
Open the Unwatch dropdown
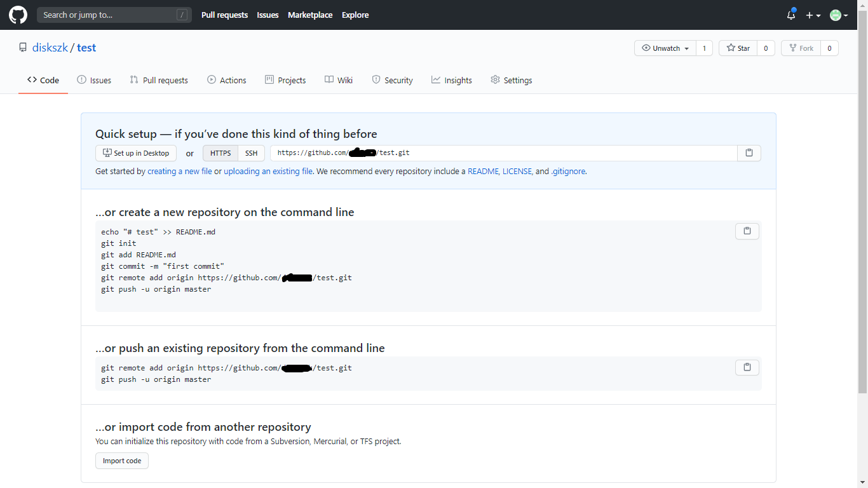[665, 48]
